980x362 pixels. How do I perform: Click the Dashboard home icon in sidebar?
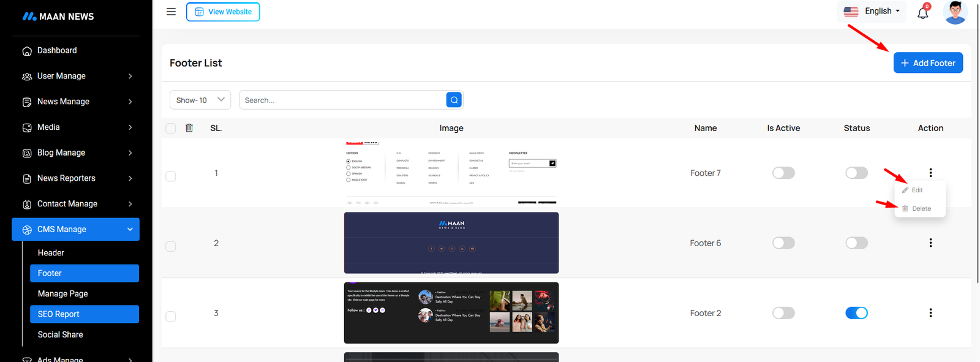[27, 51]
